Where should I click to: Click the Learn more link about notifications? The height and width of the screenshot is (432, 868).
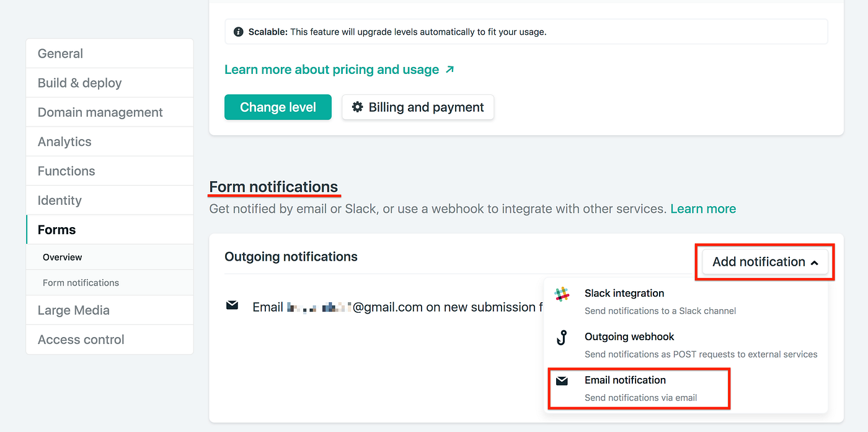pyautogui.click(x=703, y=209)
